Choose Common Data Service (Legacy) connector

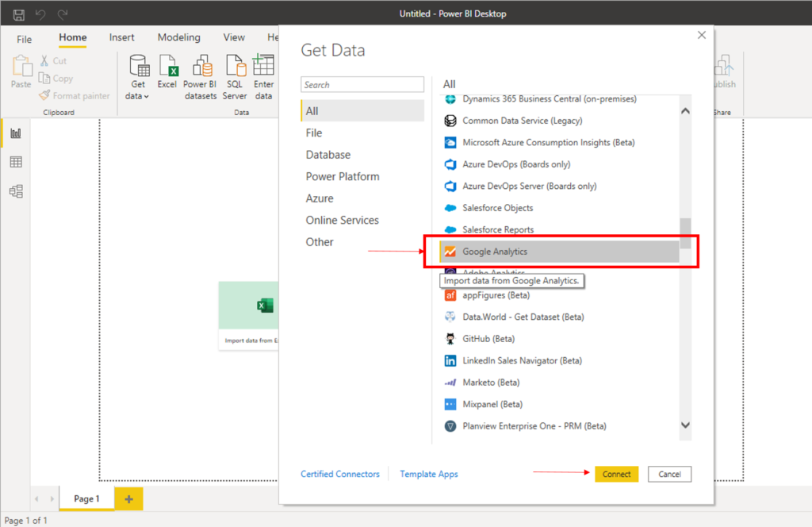point(522,120)
